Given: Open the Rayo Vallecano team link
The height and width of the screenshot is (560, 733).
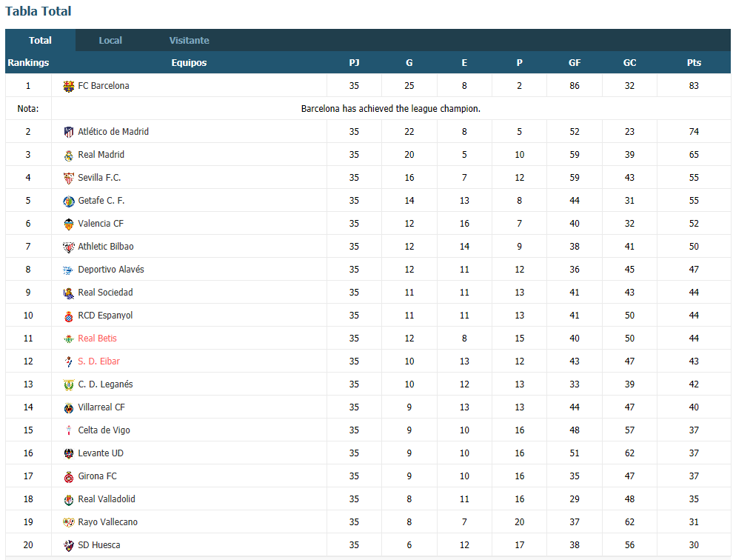Looking at the screenshot, I should (x=107, y=521).
